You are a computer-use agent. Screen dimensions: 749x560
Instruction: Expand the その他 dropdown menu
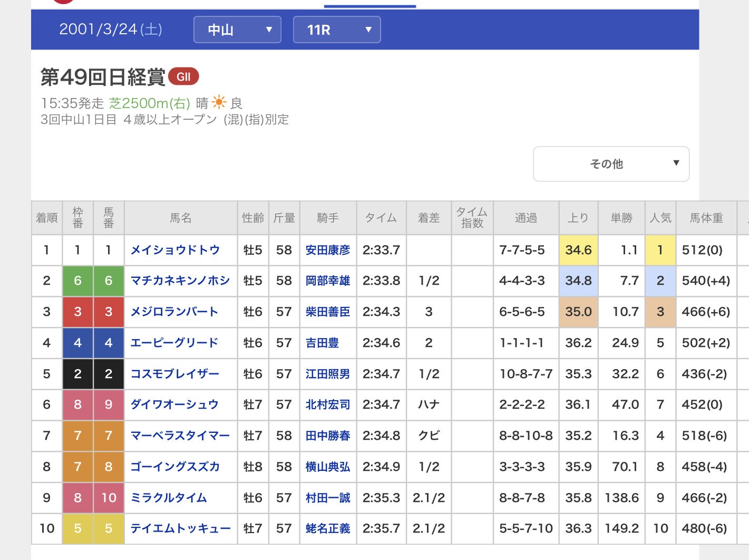tap(611, 164)
